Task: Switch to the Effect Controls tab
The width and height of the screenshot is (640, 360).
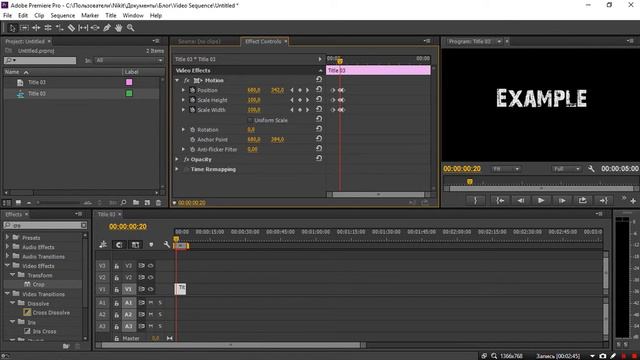Action: pyautogui.click(x=263, y=42)
